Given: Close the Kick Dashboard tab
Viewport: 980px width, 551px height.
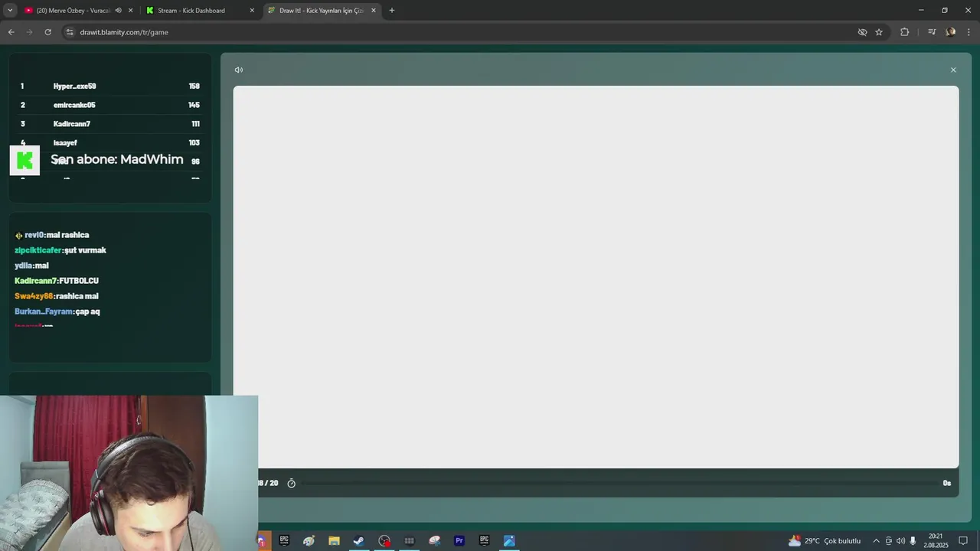Looking at the screenshot, I should (252, 11).
